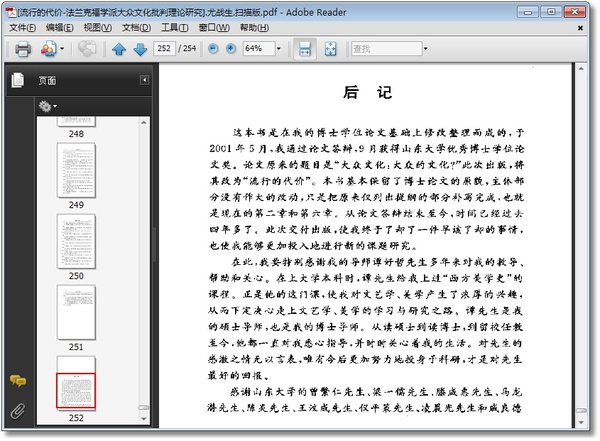Select page 250 thumbnail
600x441 pixels.
pyautogui.click(x=76, y=241)
